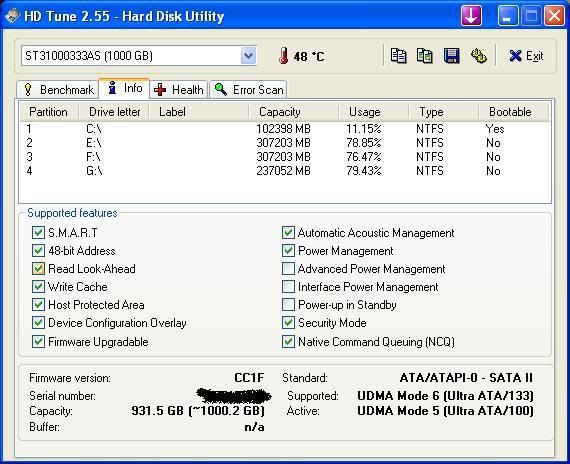Sort by the Capacity column header
This screenshot has height=464, width=570.
[294, 112]
